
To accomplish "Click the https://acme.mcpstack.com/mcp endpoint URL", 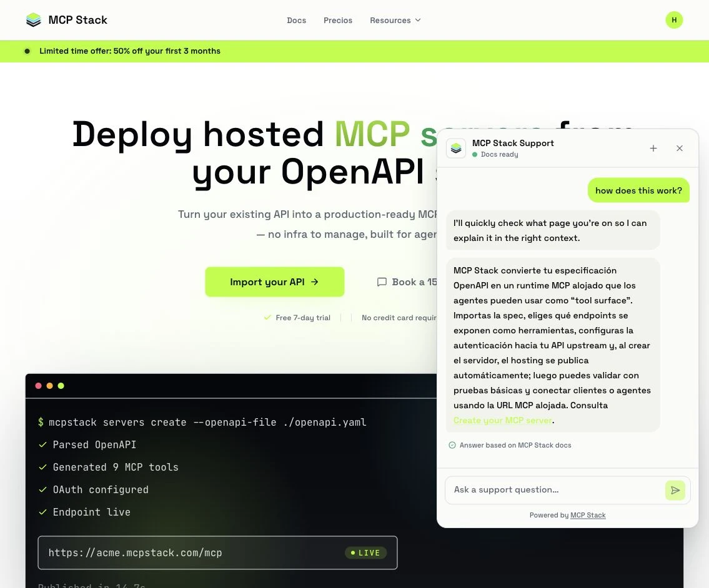I will pos(135,553).
